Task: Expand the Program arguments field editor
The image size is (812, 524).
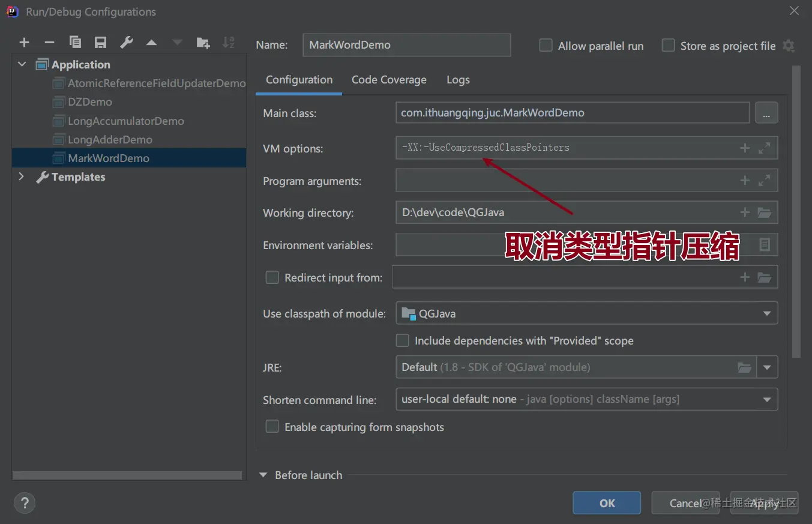Action: coord(764,180)
